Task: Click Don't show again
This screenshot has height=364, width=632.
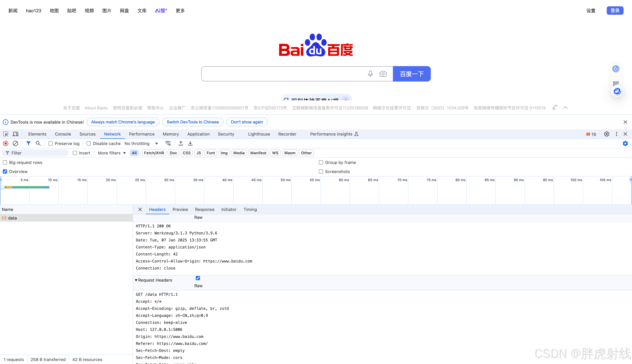Action: [247, 122]
